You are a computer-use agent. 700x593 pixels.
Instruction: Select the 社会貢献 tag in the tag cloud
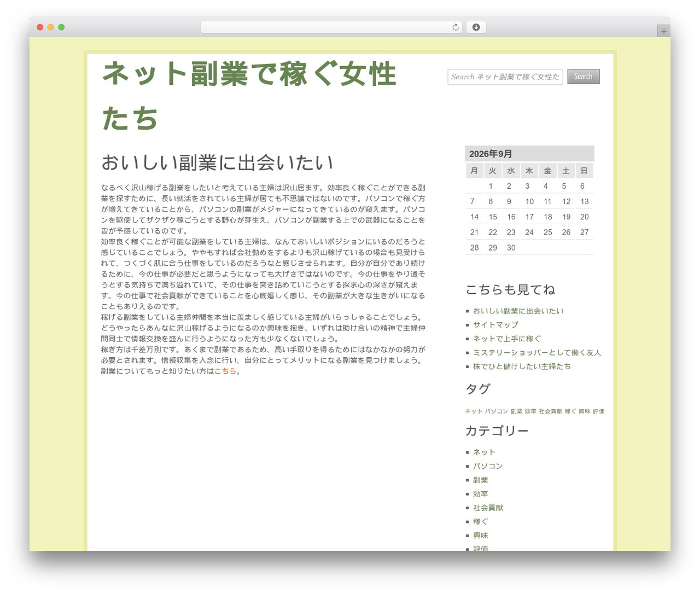click(550, 411)
